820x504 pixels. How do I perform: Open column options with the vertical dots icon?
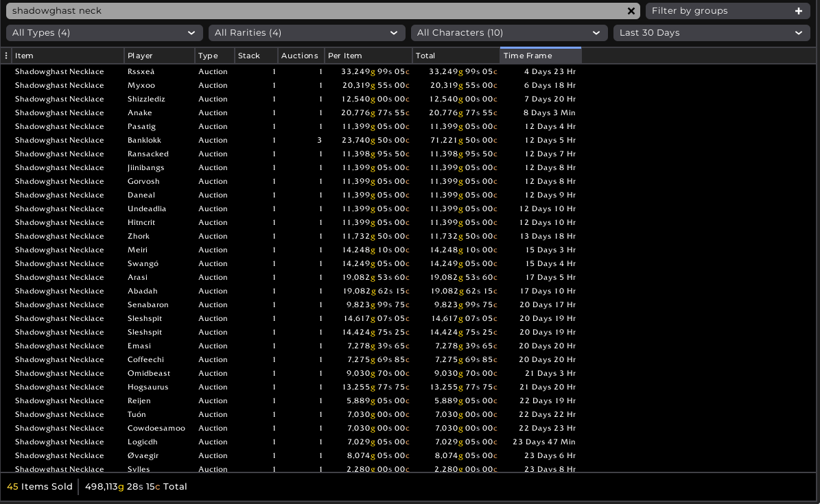tap(5, 55)
